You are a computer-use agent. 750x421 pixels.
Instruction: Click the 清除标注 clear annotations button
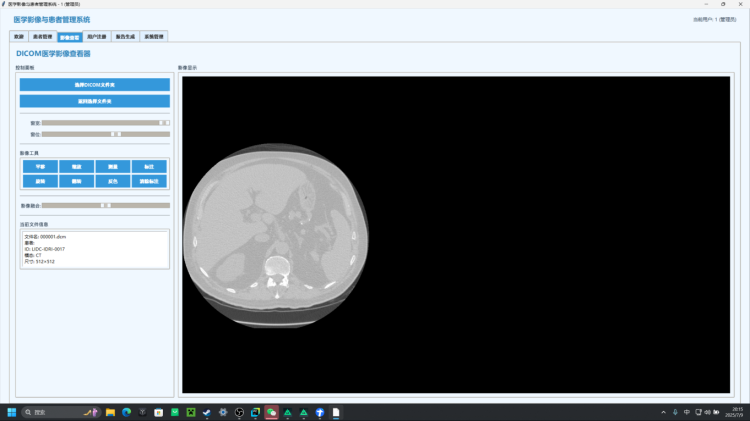point(149,181)
